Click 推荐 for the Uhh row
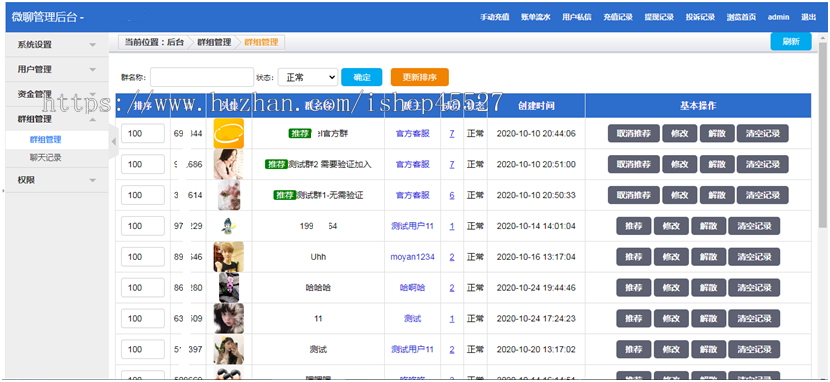The image size is (830, 382). tap(634, 257)
